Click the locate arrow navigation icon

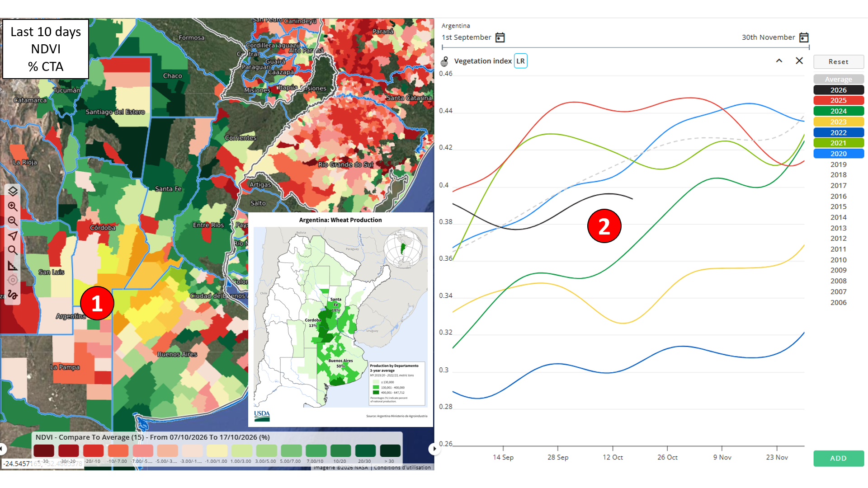[13, 236]
